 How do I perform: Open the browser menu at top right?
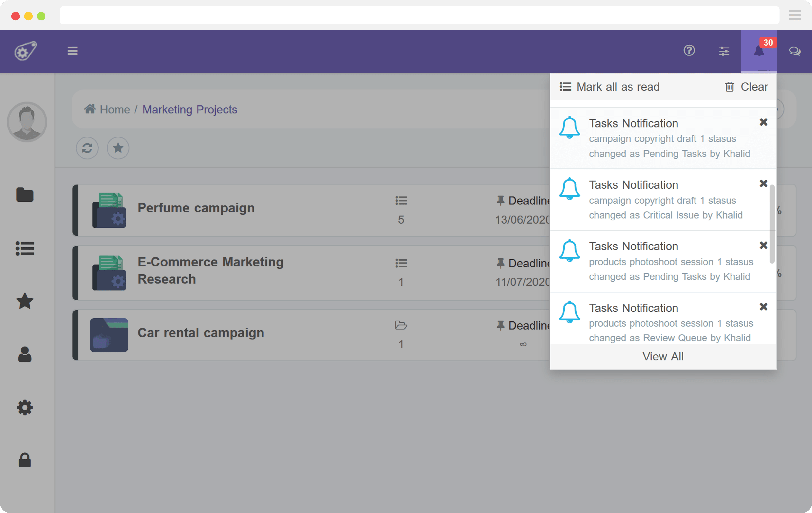[x=794, y=15]
